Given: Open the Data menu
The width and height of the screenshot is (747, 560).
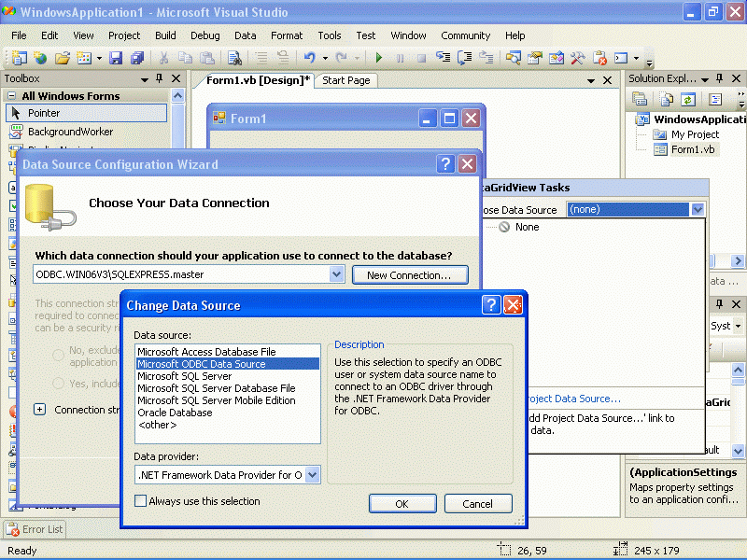Looking at the screenshot, I should pyautogui.click(x=246, y=35).
